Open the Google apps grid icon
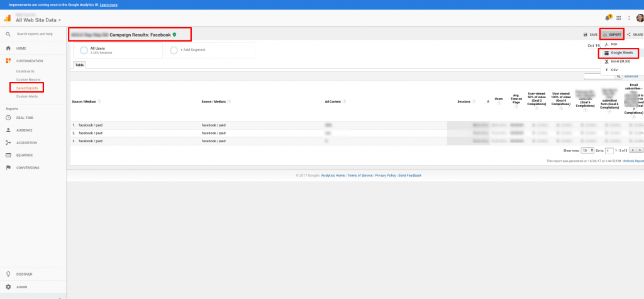Viewport: 644px width, 299px height. 619,18
